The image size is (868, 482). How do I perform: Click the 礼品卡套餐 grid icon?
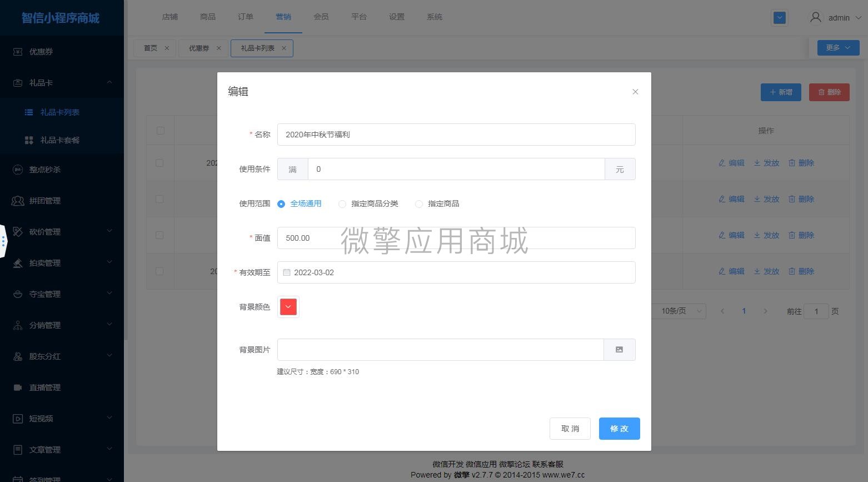pyautogui.click(x=29, y=140)
